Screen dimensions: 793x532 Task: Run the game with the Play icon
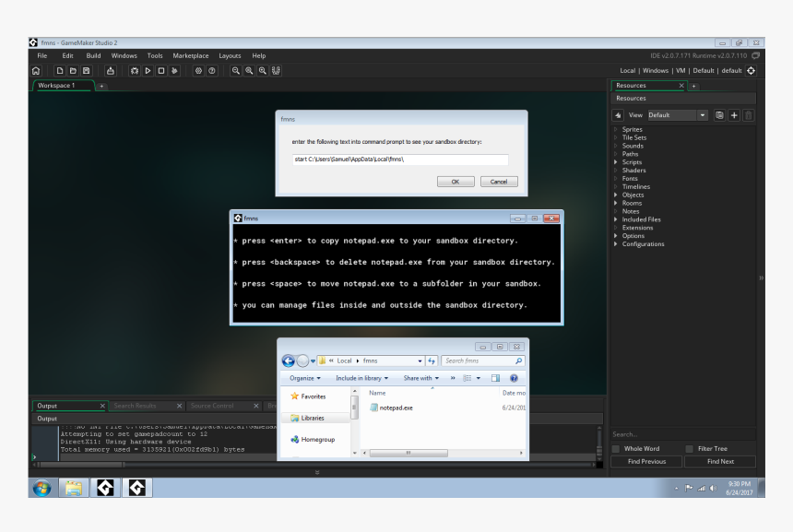[148, 71]
